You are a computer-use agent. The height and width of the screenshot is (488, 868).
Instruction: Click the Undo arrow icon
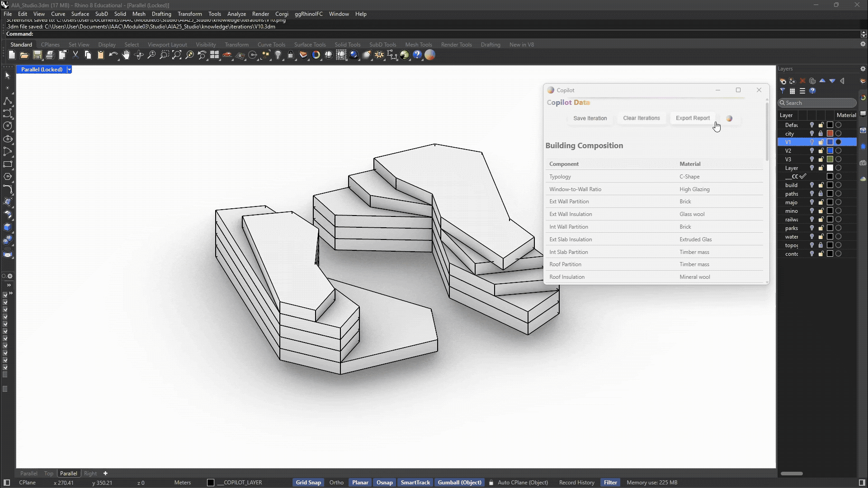[113, 55]
